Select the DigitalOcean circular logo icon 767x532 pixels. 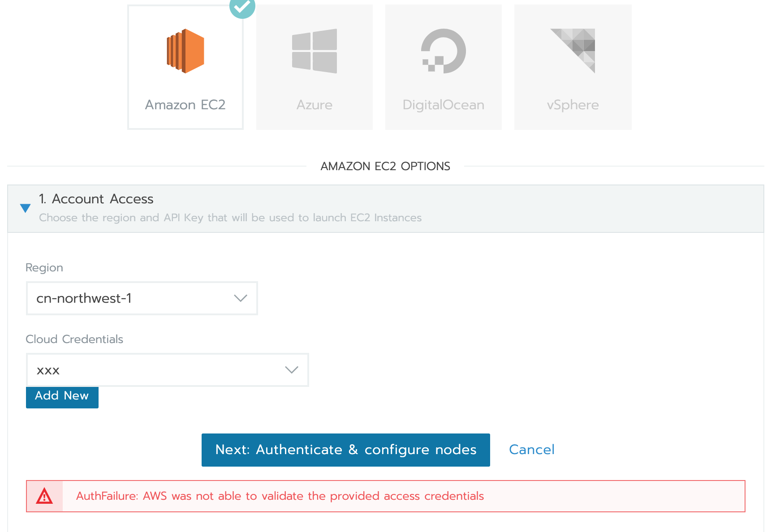pos(443,50)
